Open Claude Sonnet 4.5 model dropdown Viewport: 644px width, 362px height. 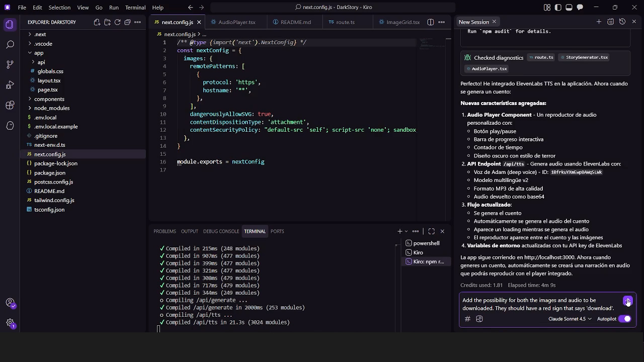[x=570, y=319]
